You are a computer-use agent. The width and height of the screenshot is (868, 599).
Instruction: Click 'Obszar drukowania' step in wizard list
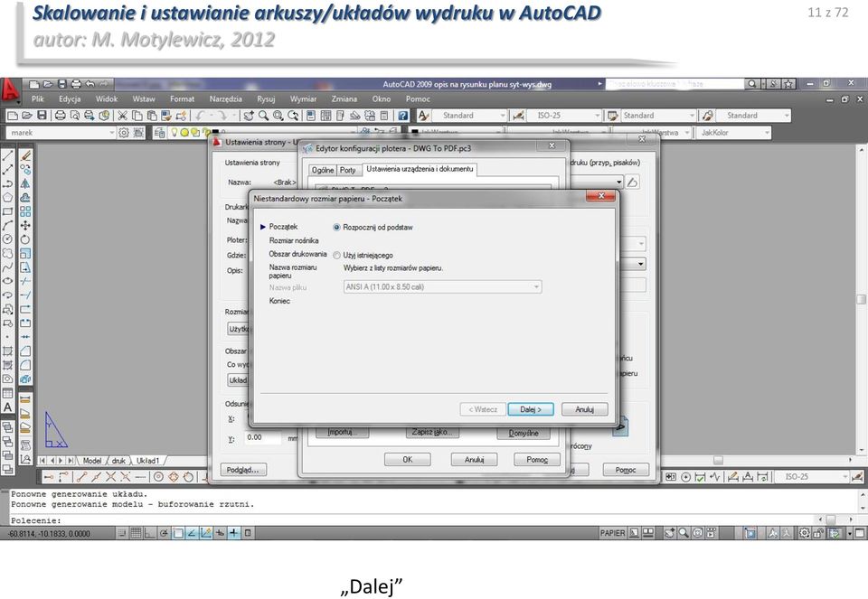click(x=297, y=254)
